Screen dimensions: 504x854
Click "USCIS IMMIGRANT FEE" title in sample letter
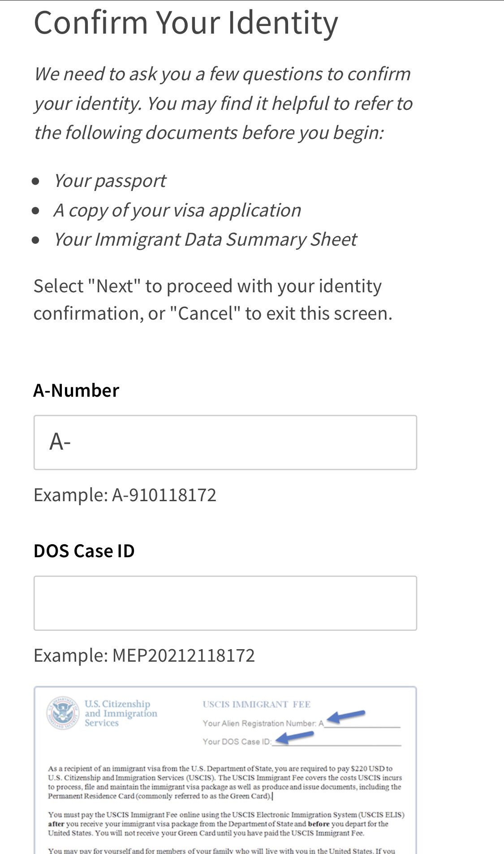pos(256,704)
